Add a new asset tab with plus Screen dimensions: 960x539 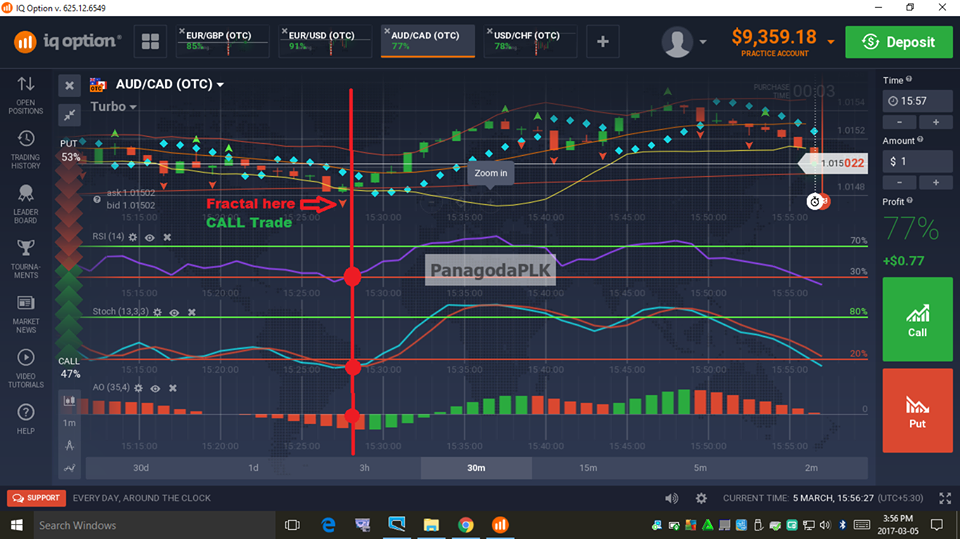(602, 42)
